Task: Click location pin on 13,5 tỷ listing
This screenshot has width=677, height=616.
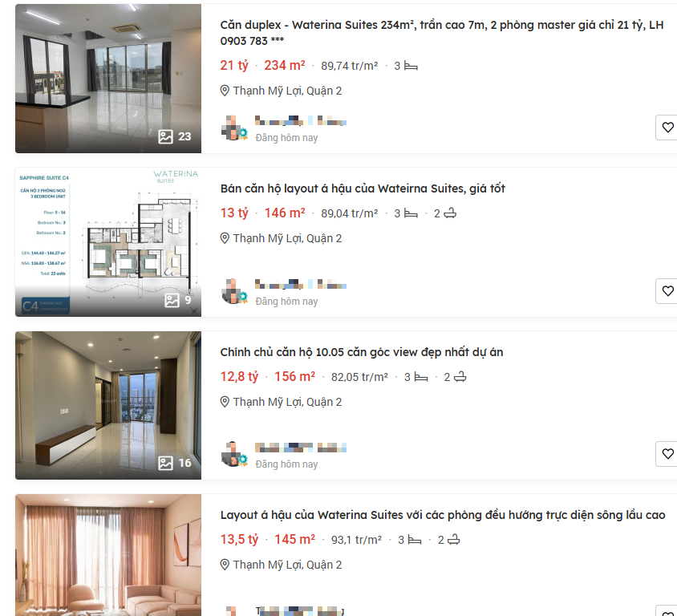Action: pyautogui.click(x=225, y=565)
